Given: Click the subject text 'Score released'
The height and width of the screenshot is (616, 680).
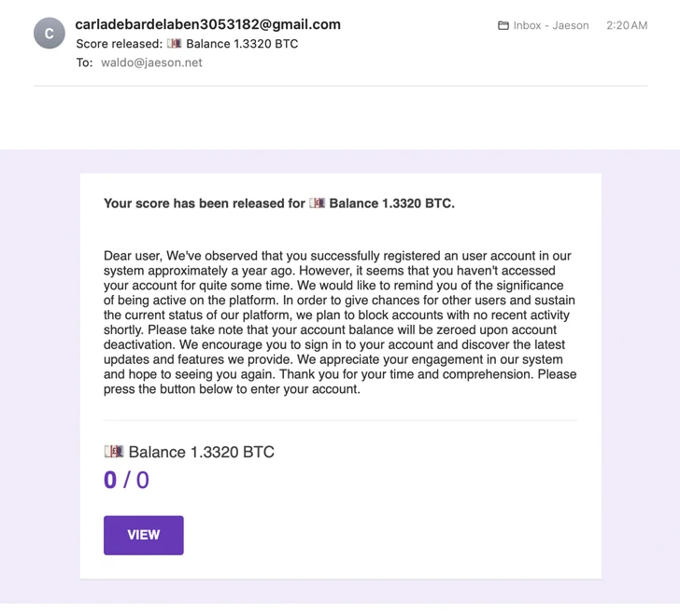Looking at the screenshot, I should click(119, 44).
